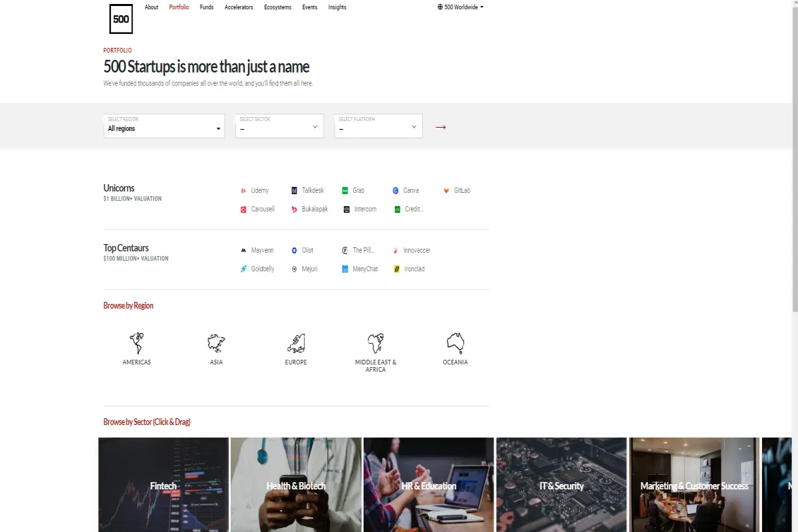
Task: Click the GitLab fox logo icon
Action: pyautogui.click(x=446, y=191)
